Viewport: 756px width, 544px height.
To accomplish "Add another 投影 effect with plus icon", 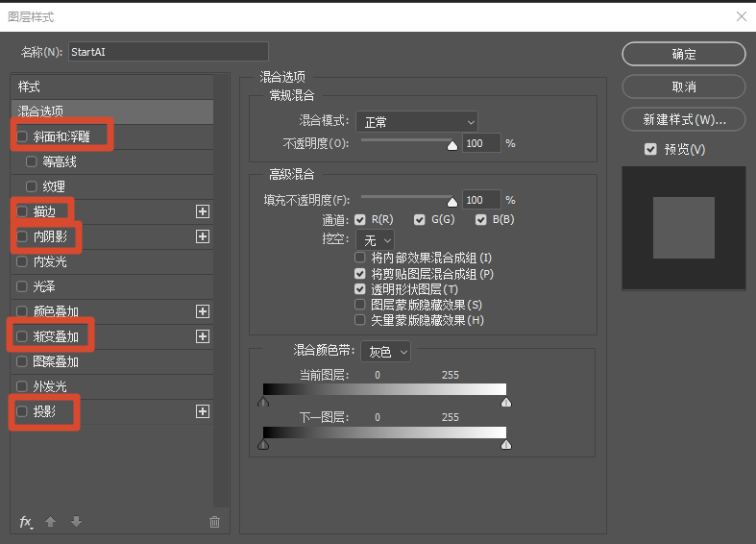I will coord(203,411).
